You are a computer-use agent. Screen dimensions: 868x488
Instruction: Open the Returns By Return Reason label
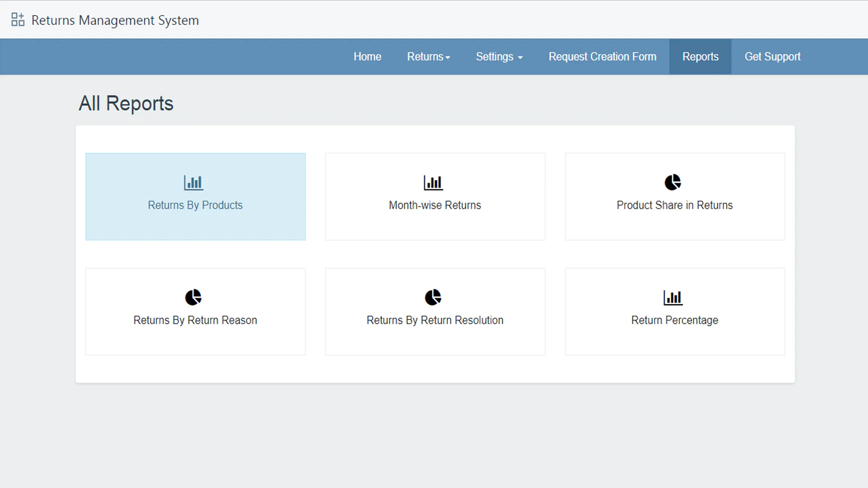195,320
